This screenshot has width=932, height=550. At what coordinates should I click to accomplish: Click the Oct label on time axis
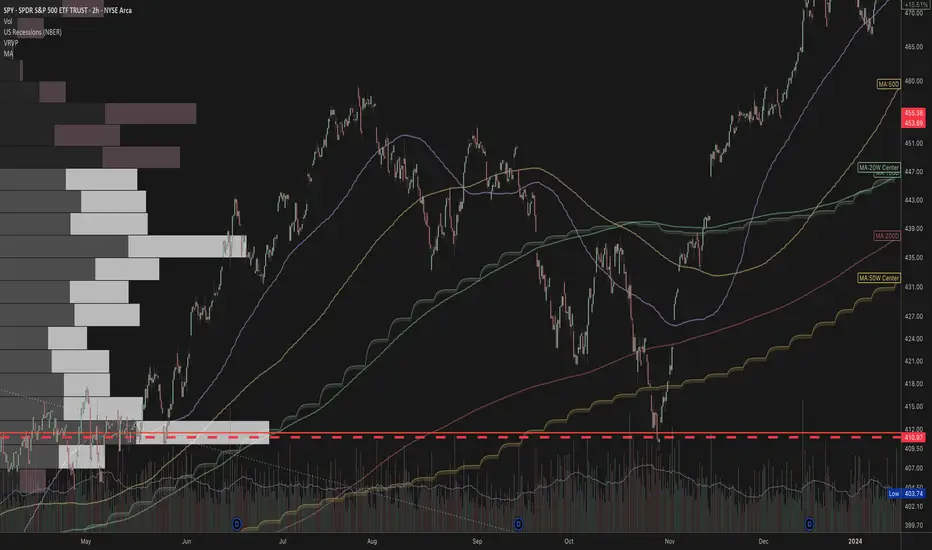pyautogui.click(x=569, y=541)
